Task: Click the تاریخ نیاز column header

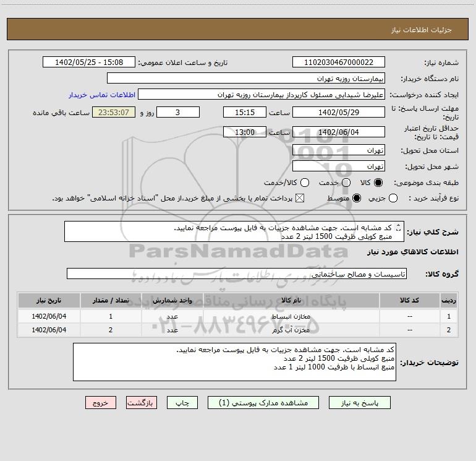Action: [x=49, y=300]
